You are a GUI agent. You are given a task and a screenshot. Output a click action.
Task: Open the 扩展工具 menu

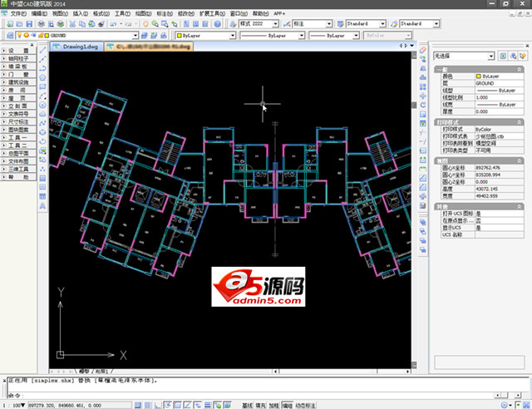[x=212, y=13]
